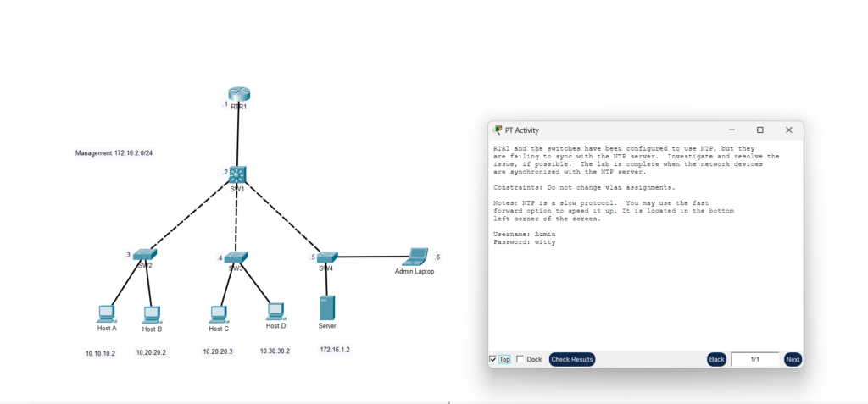Click the RTR1 router icon

click(x=239, y=93)
